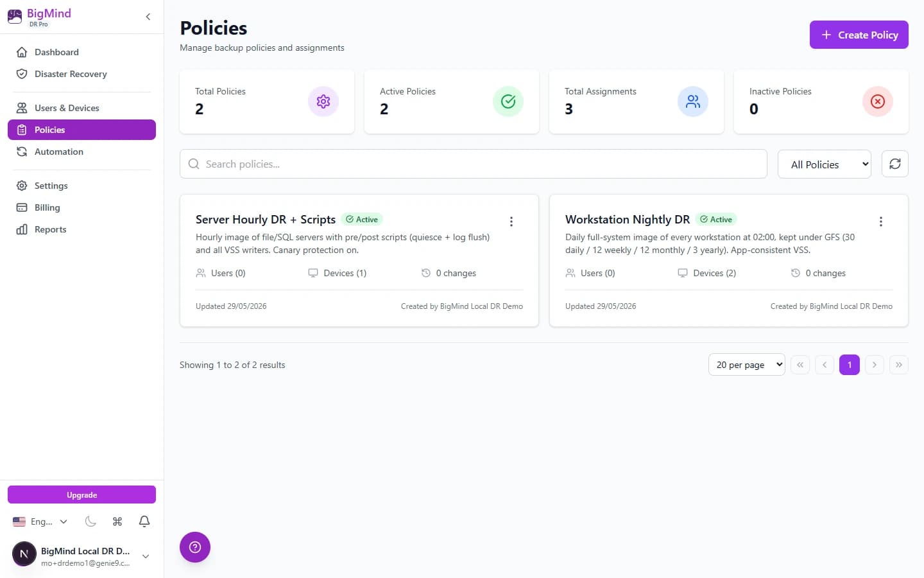924x578 pixels.
Task: Go to Users & Devices
Action: (81, 108)
